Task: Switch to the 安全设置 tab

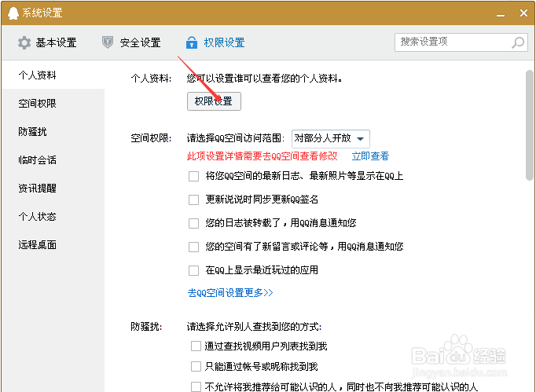Action: pos(131,42)
